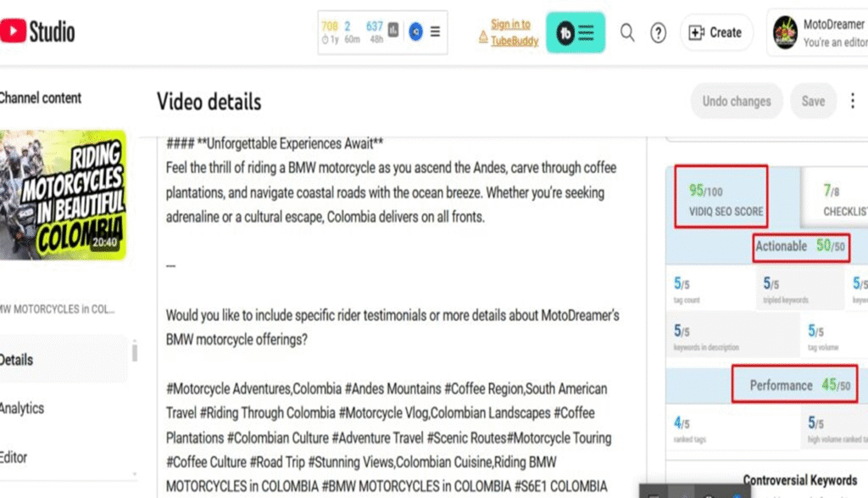Open the Editor sidebar item
Viewport: 868px width, 498px height.
coord(14,457)
